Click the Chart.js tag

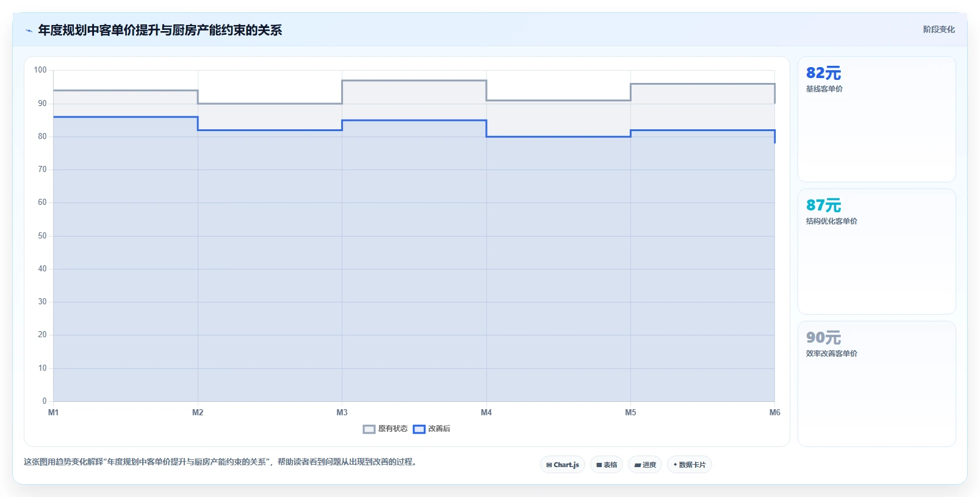[563, 465]
